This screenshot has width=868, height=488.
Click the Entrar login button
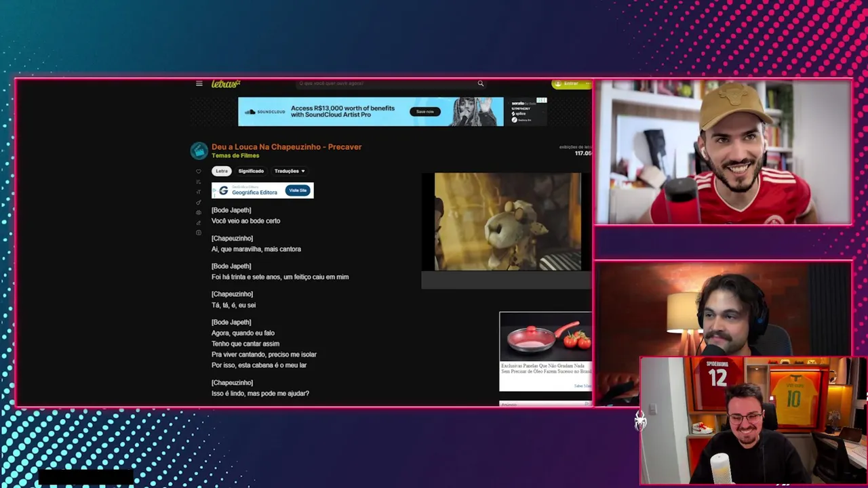point(571,83)
